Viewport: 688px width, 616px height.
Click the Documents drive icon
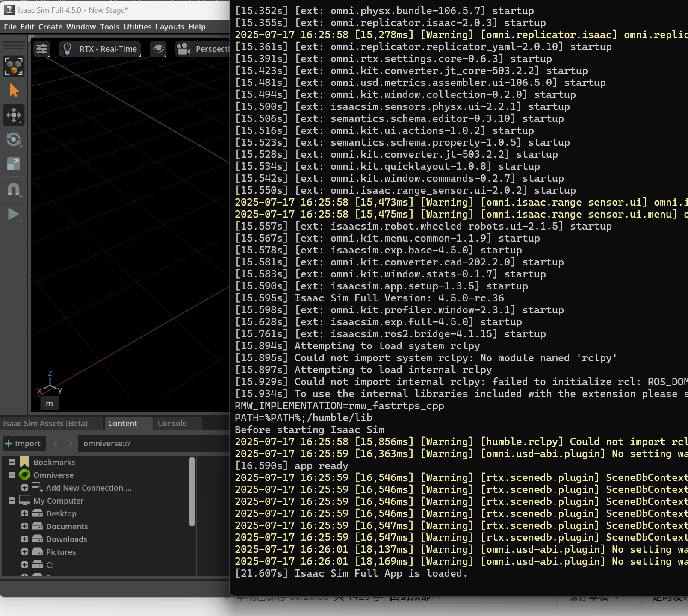[x=38, y=526]
